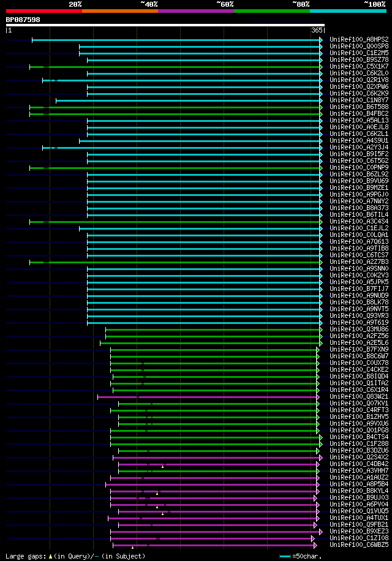The image size is (392, 561).
Task: Select the UniRef100_Q1ITA2 label
Action: 359,383
